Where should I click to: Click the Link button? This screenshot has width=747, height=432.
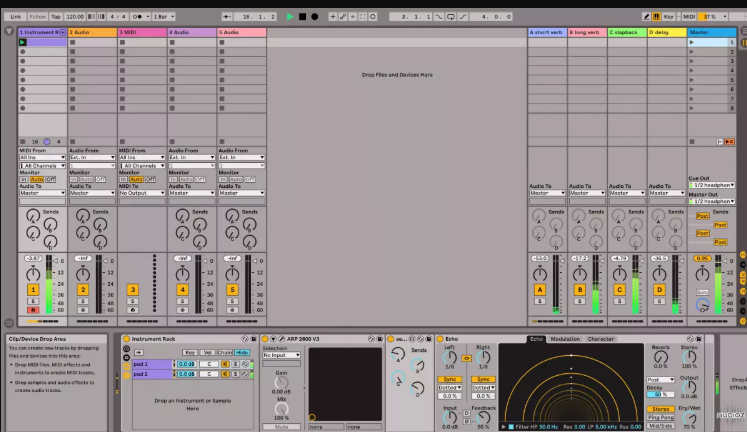[x=16, y=17]
